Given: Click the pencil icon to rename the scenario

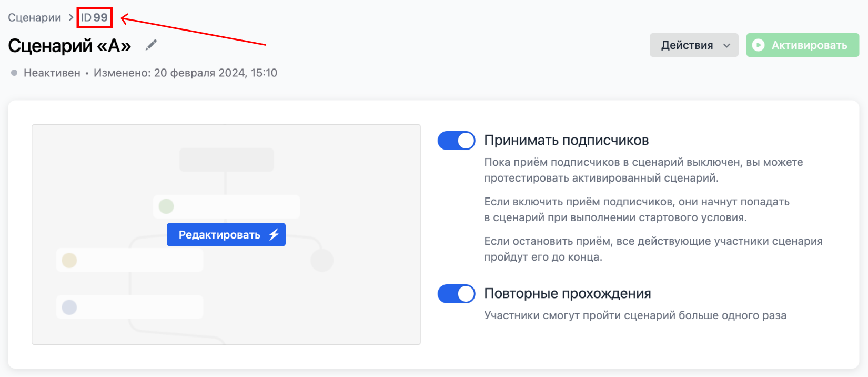Looking at the screenshot, I should (151, 45).
